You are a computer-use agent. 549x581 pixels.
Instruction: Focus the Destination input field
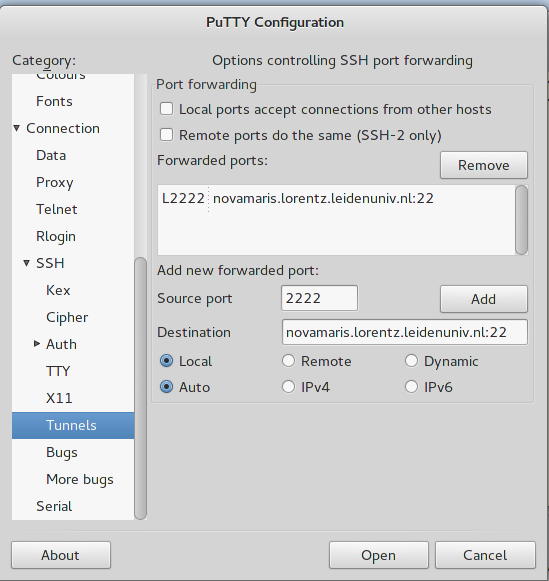[x=405, y=332]
